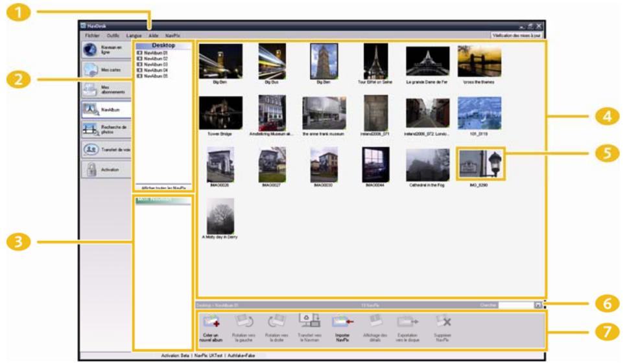Click the Transfert vers le Navman icon

coord(309,321)
